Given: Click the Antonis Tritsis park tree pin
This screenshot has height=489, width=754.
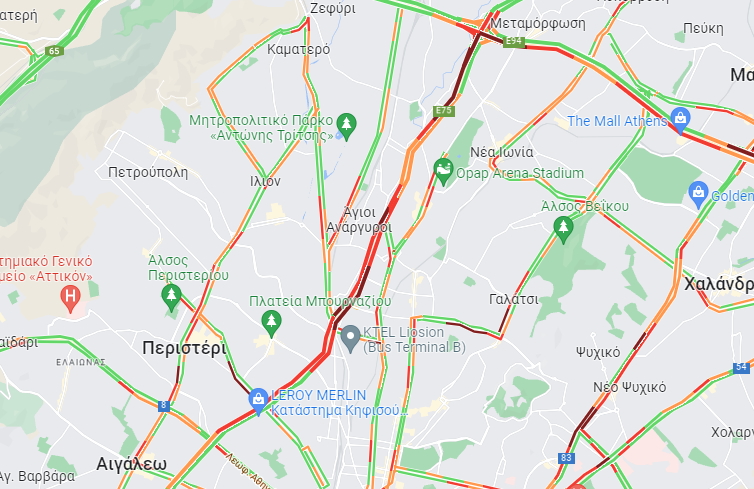Looking at the screenshot, I should coord(346,126).
